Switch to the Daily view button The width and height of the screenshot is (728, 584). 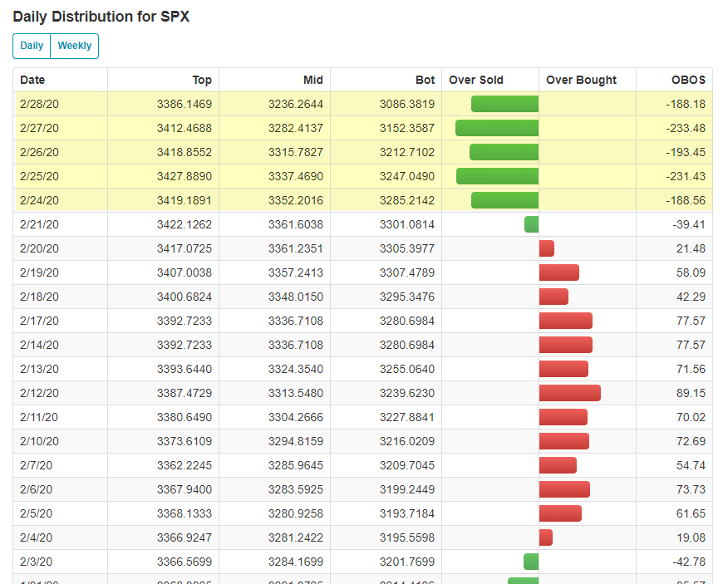[x=32, y=46]
